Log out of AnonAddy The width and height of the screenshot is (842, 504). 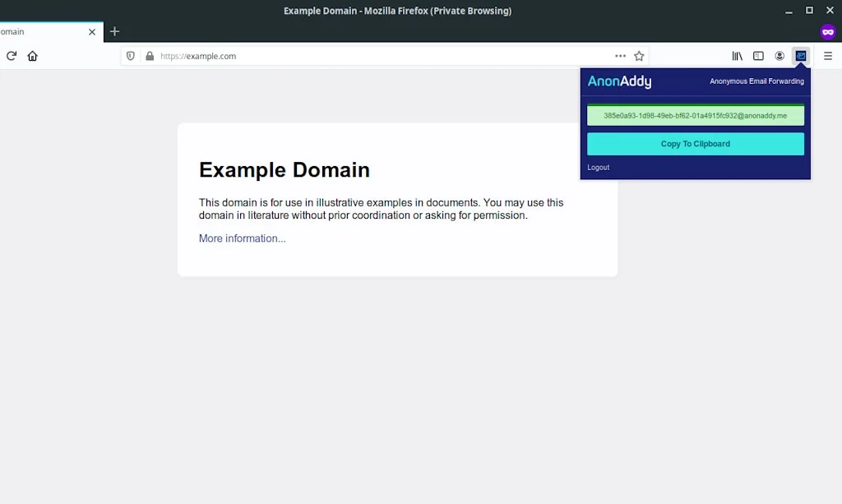[598, 168]
